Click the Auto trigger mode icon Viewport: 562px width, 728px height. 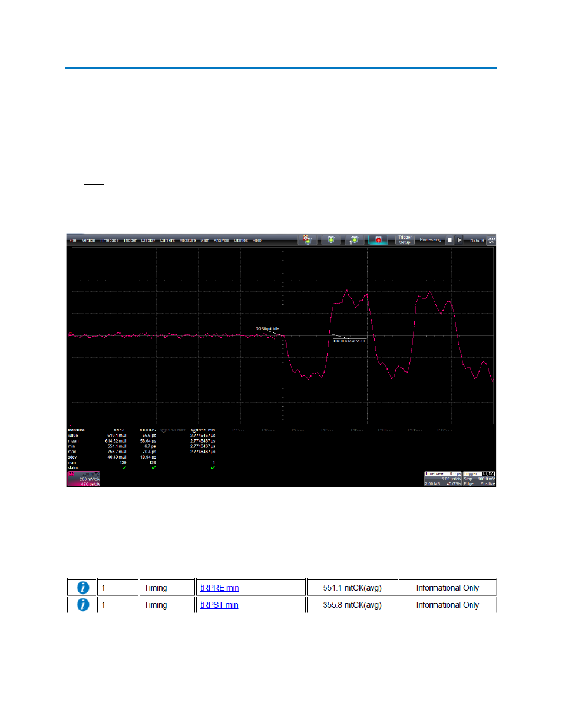coord(308,240)
